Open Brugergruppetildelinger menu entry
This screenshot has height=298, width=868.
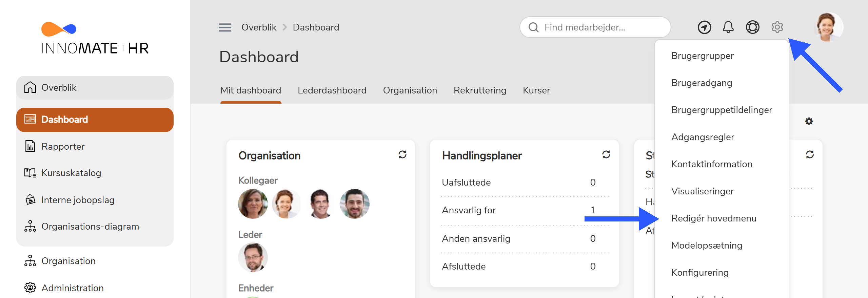pos(722,110)
